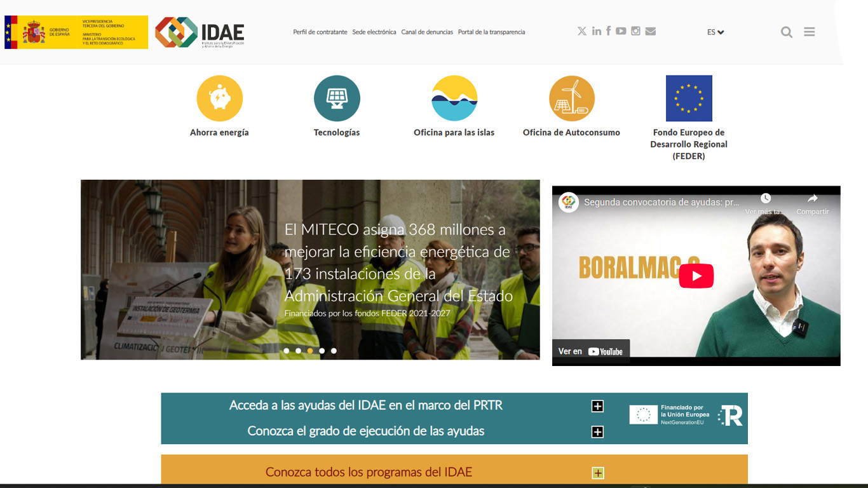This screenshot has height=488, width=868.
Task: Play the Segunda convocatoria YouTube video
Action: 696,276
